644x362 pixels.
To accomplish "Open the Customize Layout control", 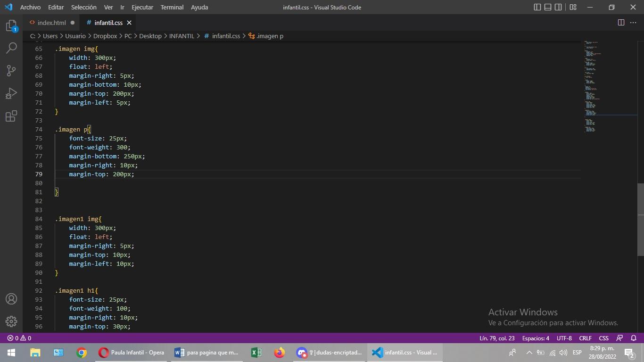I will [573, 7].
